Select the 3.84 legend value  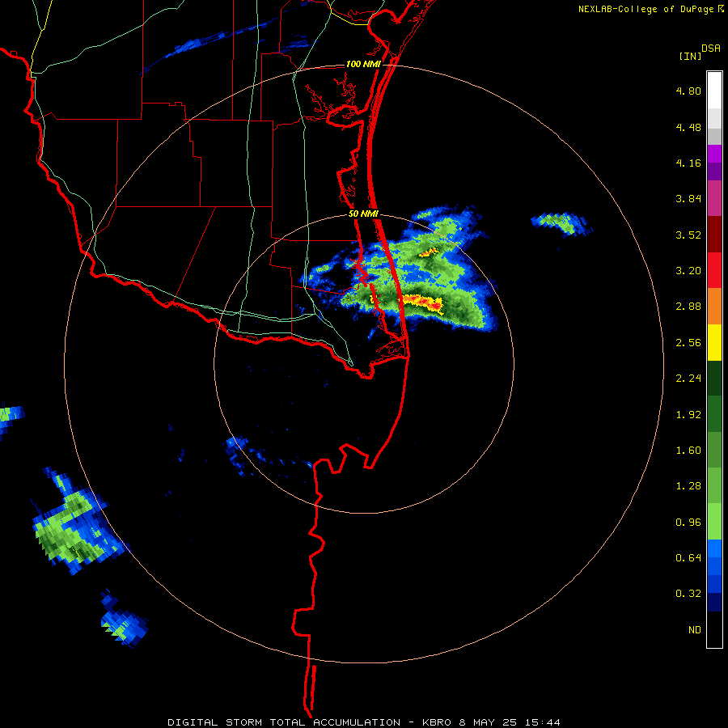[688, 199]
